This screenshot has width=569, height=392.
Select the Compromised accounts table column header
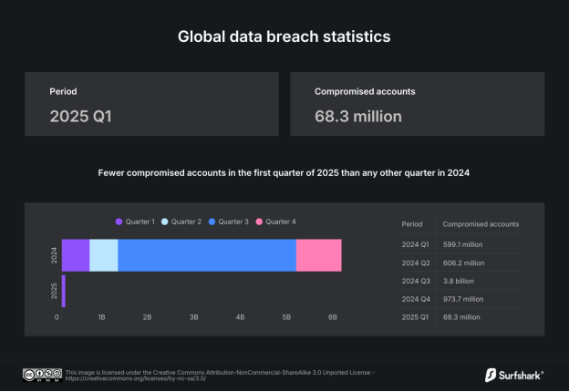coord(481,223)
